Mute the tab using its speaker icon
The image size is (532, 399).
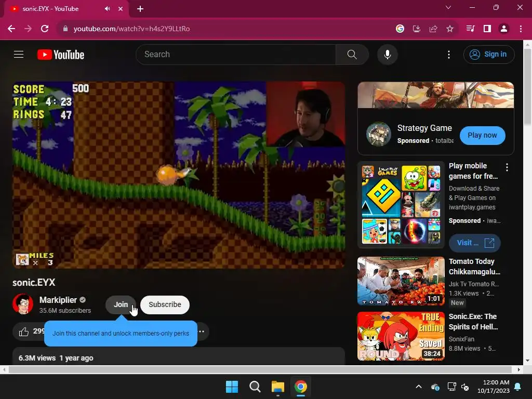click(107, 9)
